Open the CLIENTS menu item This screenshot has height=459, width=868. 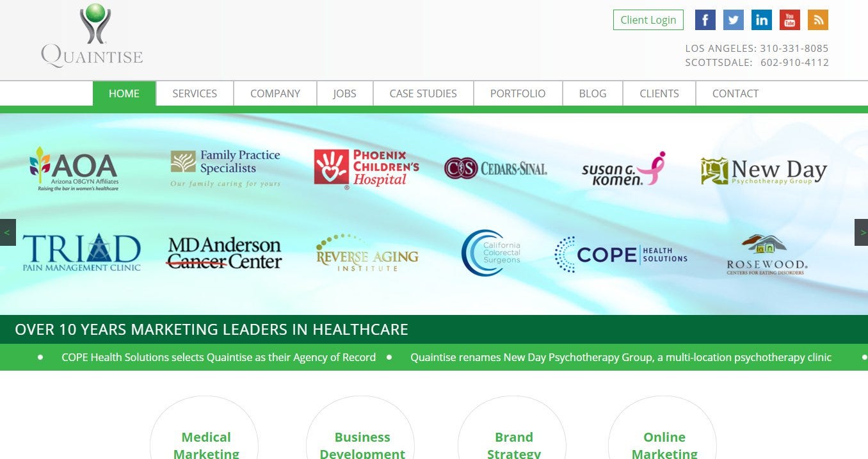tap(659, 93)
